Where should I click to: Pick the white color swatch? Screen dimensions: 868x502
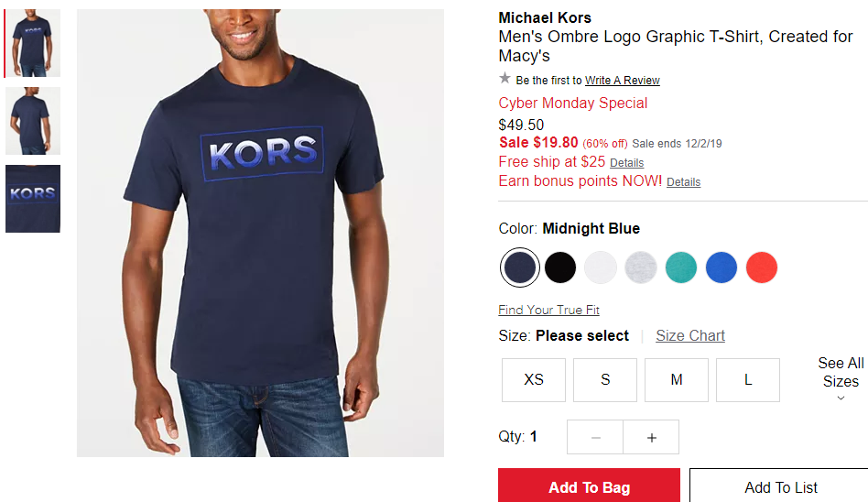coord(600,267)
